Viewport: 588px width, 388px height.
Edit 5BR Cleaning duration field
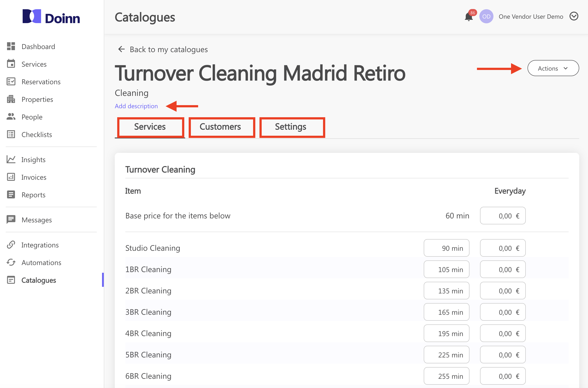446,355
